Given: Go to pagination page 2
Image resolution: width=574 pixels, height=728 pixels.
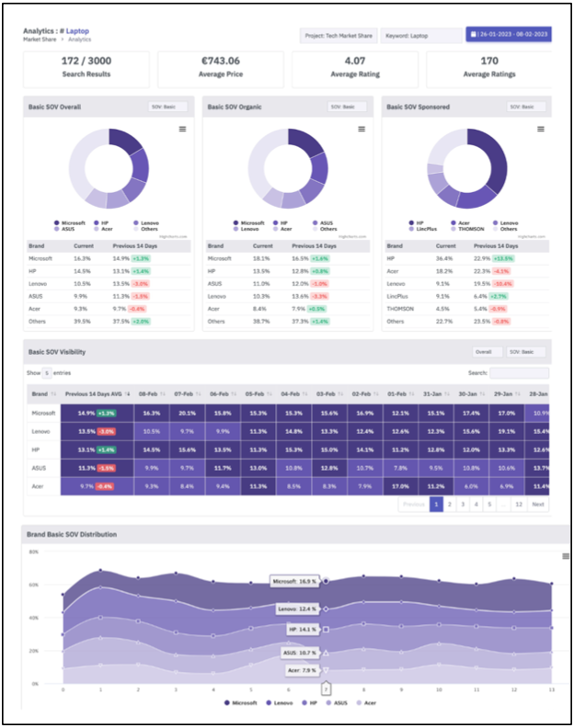Looking at the screenshot, I should point(450,505).
